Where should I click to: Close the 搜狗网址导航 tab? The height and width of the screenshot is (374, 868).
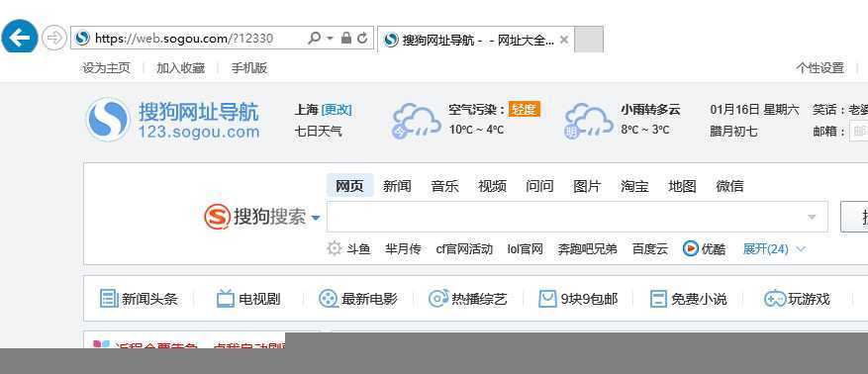click(564, 40)
